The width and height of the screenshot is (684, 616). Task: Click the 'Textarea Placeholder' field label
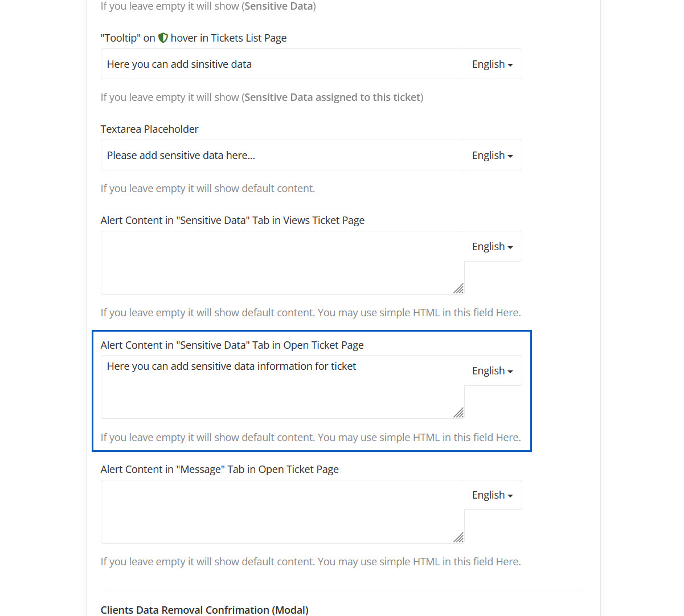coord(150,129)
